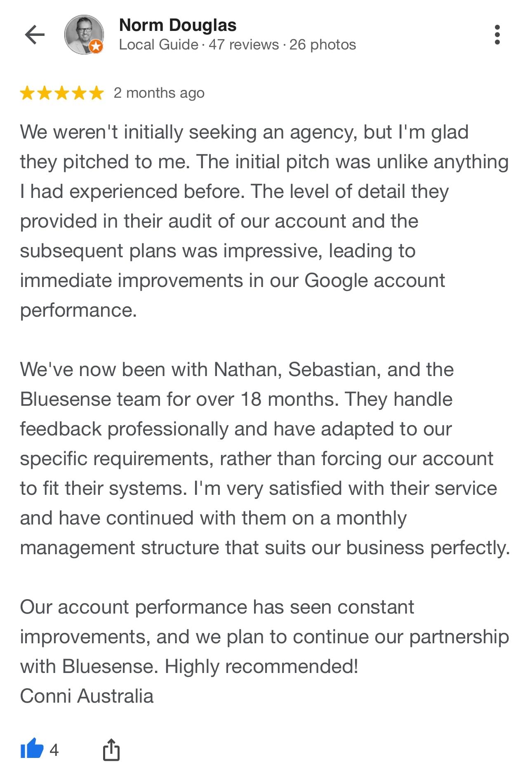Screen dimensions: 532x774
Task: Click the "Conni Australia" signature text
Action: (x=87, y=696)
